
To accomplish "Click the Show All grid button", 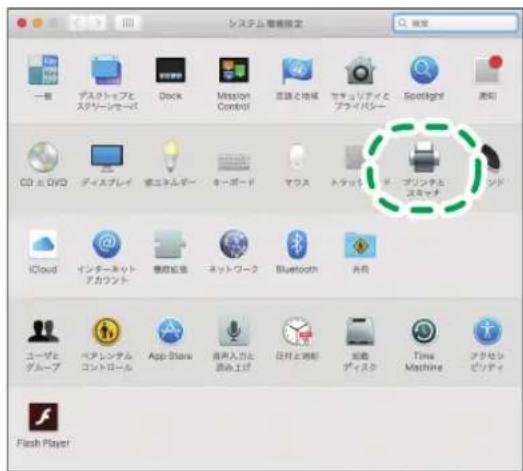I will coord(128,23).
